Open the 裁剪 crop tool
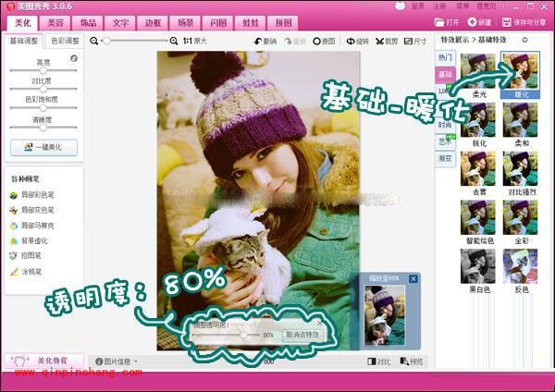Screen dimensions: 555x392 (x=387, y=42)
